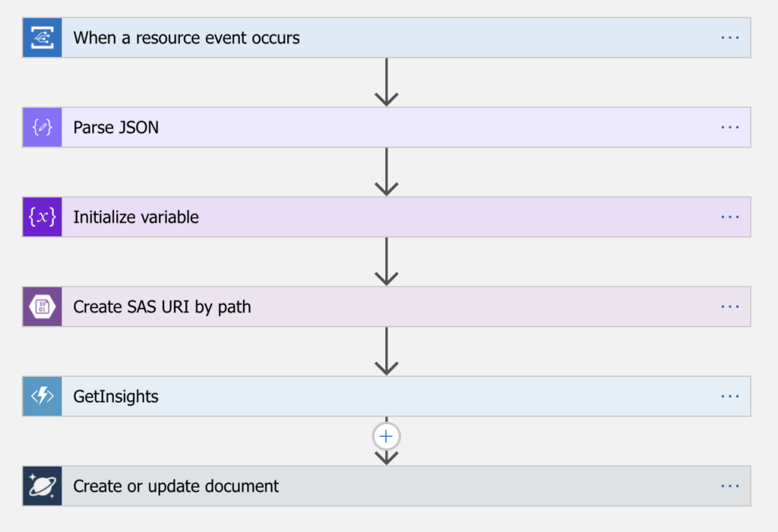Click the Event Grid trigger icon
This screenshot has width=778, height=532.
[x=43, y=38]
